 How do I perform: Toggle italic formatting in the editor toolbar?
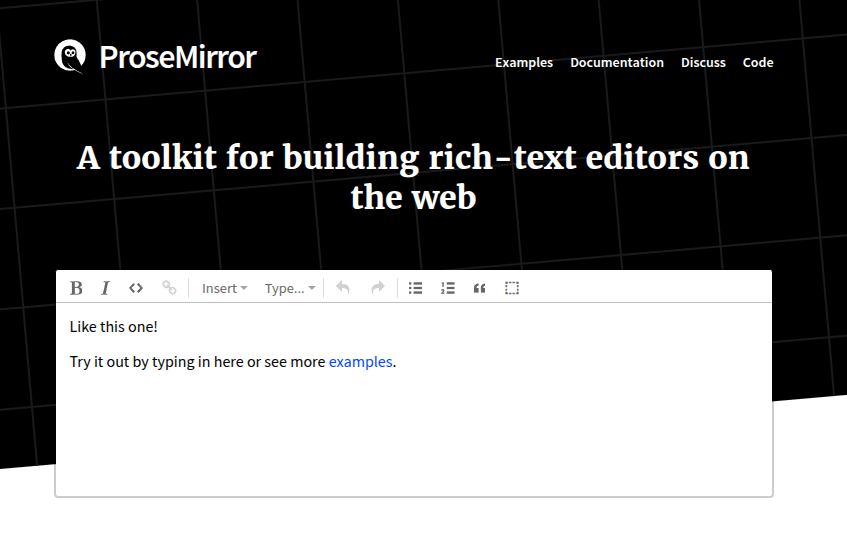pyautogui.click(x=105, y=288)
